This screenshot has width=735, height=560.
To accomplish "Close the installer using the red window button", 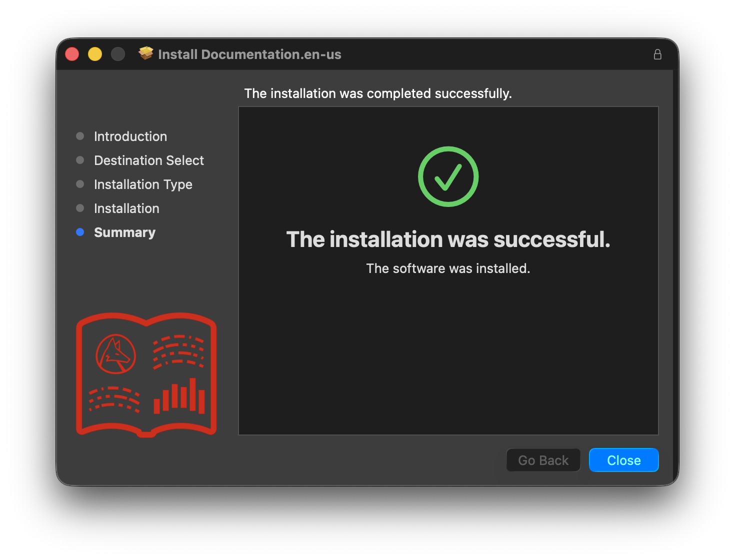I will (72, 54).
